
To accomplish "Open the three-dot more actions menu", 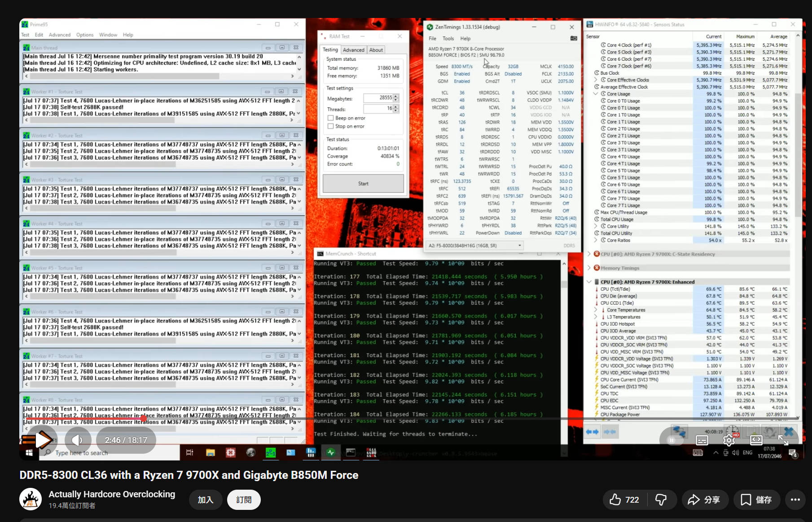I will click(x=795, y=500).
